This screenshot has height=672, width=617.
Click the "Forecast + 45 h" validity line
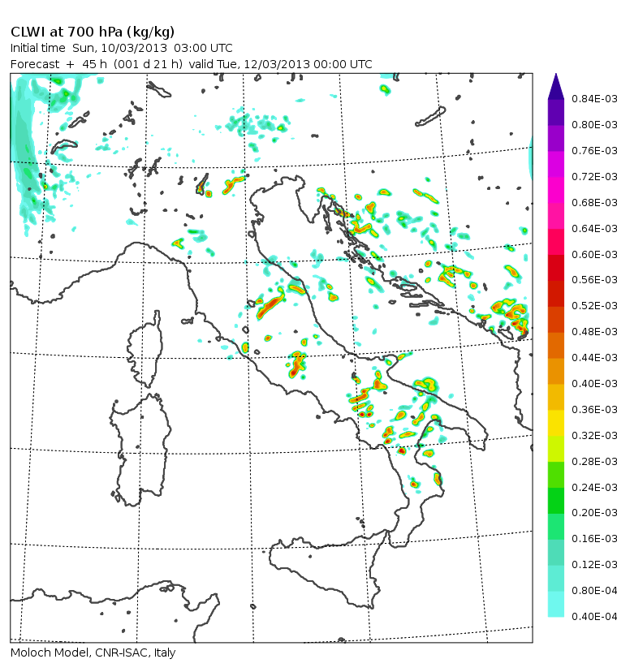(192, 64)
